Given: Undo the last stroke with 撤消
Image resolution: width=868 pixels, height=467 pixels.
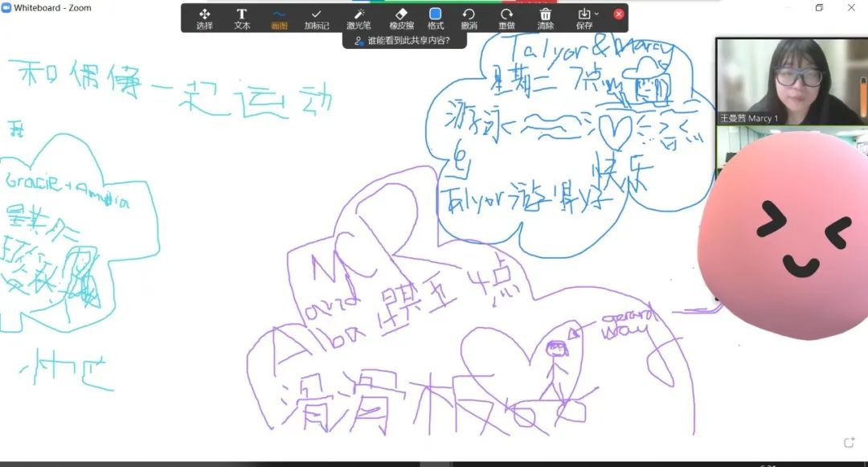Looking at the screenshot, I should 469,18.
